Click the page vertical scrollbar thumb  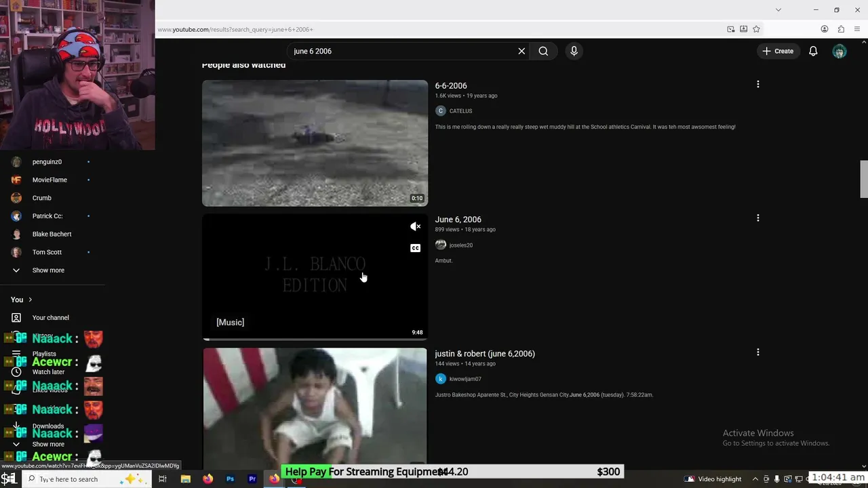863,179
